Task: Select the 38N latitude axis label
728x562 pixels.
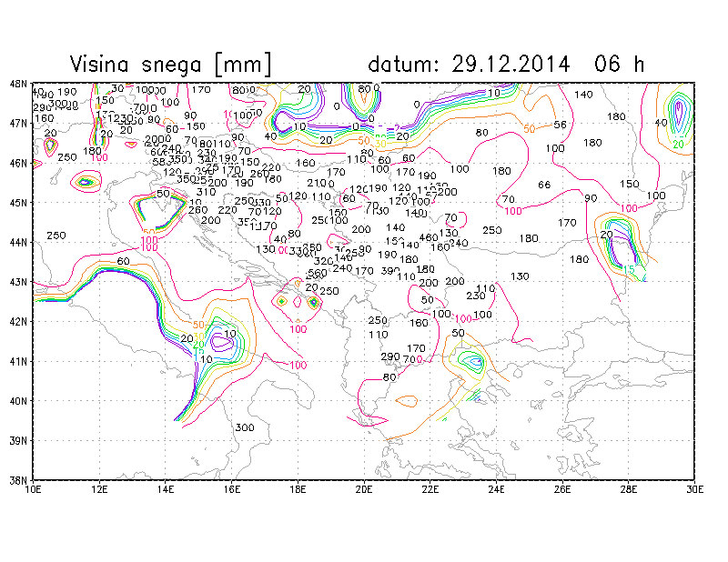Action: 18,480
